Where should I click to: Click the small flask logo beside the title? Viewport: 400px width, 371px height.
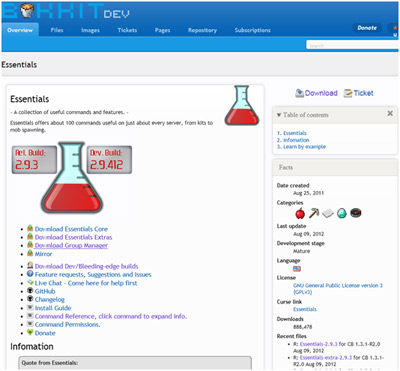click(242, 105)
